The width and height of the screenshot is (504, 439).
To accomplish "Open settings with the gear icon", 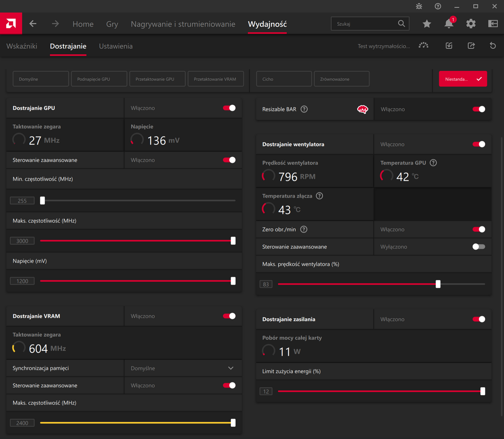I will point(471,24).
